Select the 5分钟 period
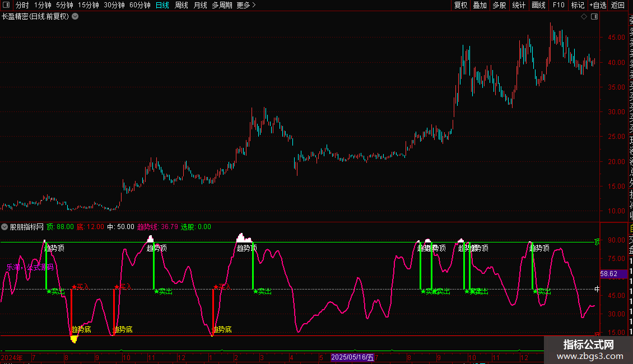This screenshot has width=633, height=364. click(64, 5)
